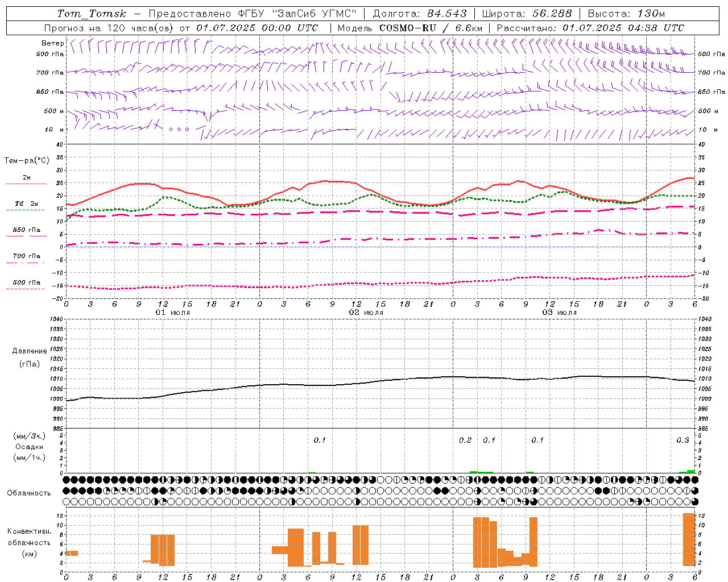Click the 01 июля date label
This screenshot has height=582, width=728.
[x=173, y=313]
